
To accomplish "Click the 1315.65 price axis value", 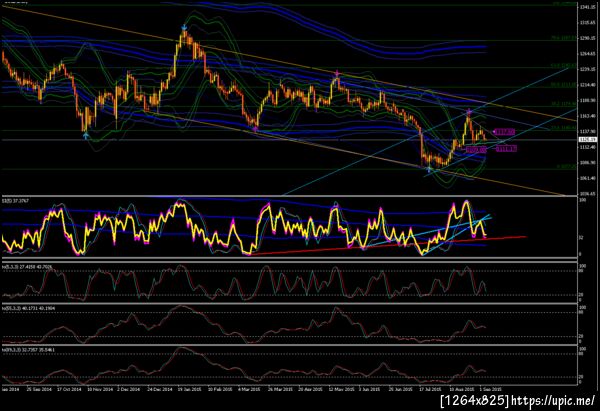I will click(x=589, y=23).
